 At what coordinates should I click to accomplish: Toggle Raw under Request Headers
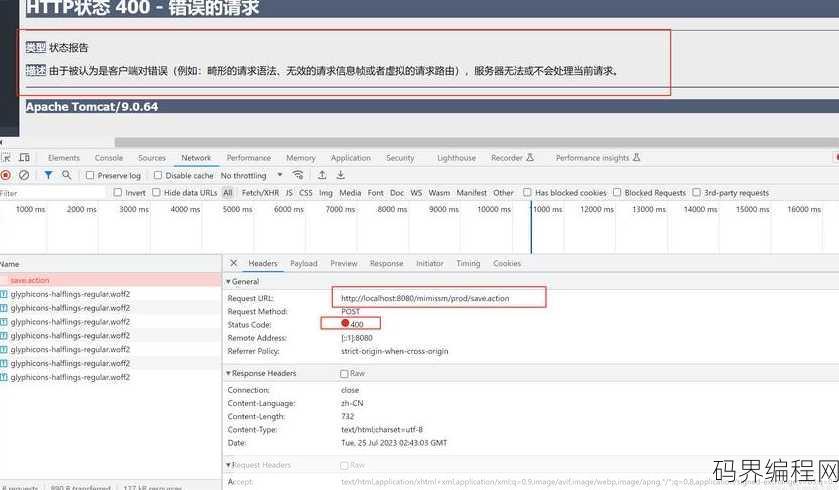(x=344, y=465)
